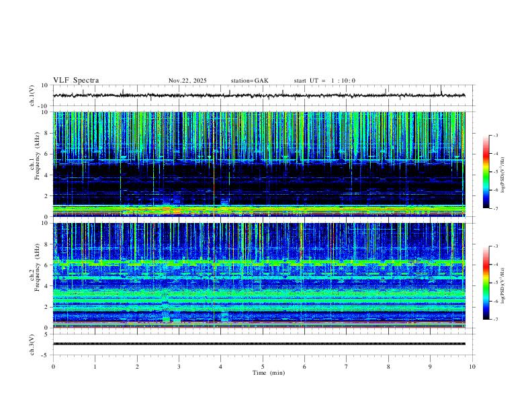Click the "Time (min)" axis label

(269, 373)
